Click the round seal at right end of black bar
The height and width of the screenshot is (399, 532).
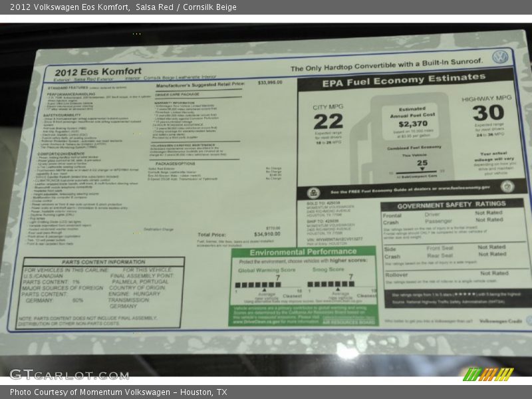(507, 186)
